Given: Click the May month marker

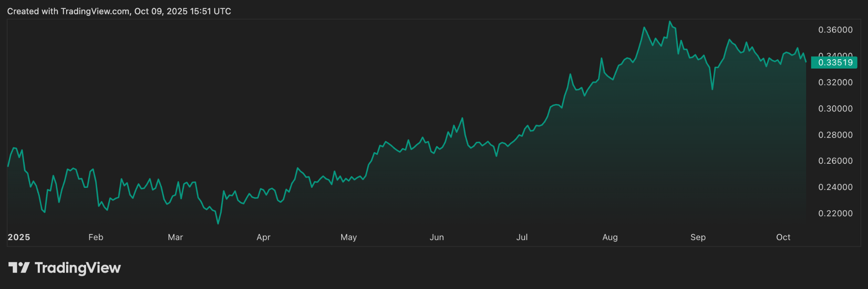Looking at the screenshot, I should click(x=348, y=237).
